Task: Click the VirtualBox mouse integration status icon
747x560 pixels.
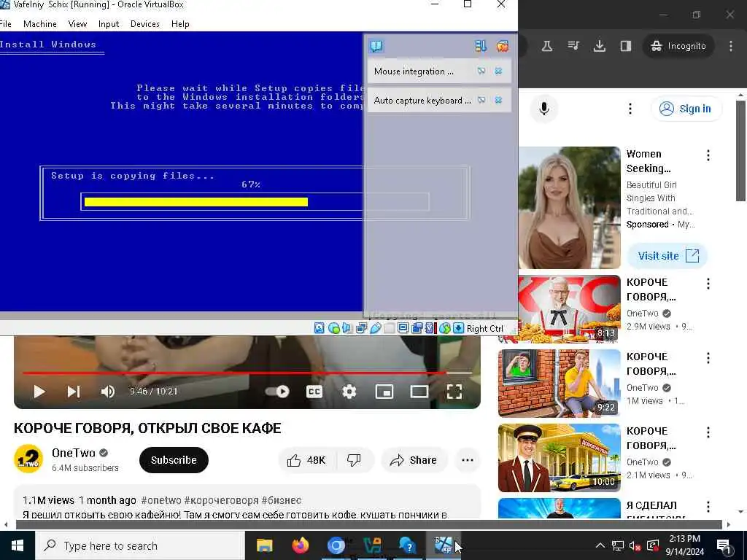Action: tap(444, 328)
